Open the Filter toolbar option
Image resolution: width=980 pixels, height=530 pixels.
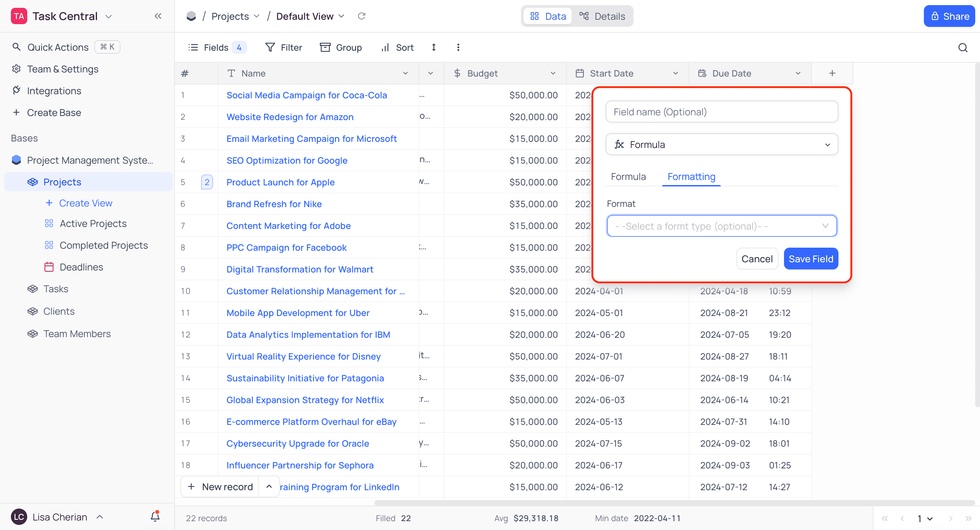click(283, 48)
